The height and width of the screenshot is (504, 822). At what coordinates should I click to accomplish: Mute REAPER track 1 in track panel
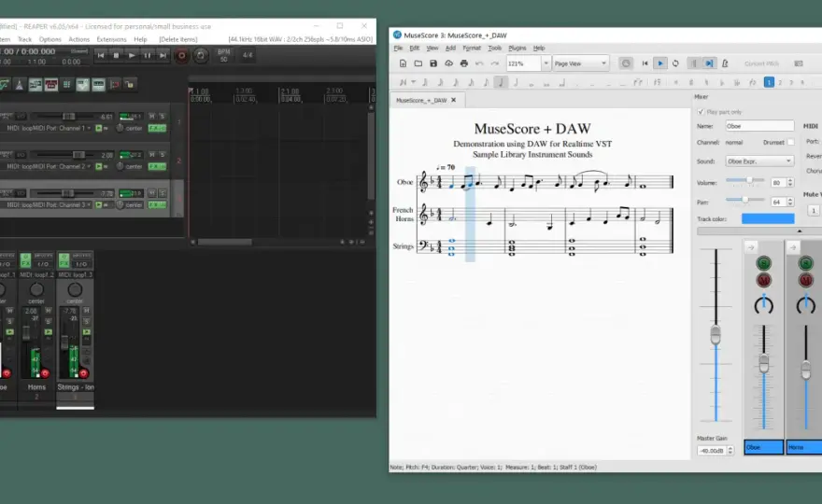[152, 117]
